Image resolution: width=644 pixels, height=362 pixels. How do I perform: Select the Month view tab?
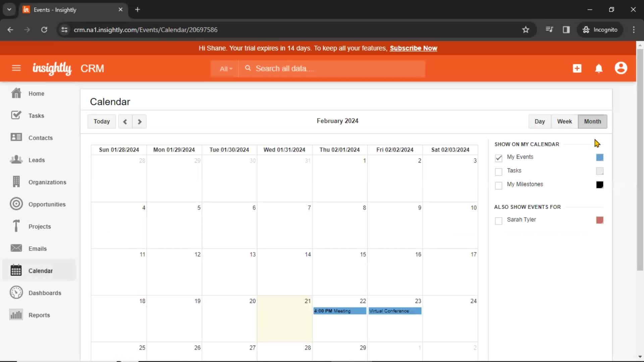pyautogui.click(x=592, y=121)
